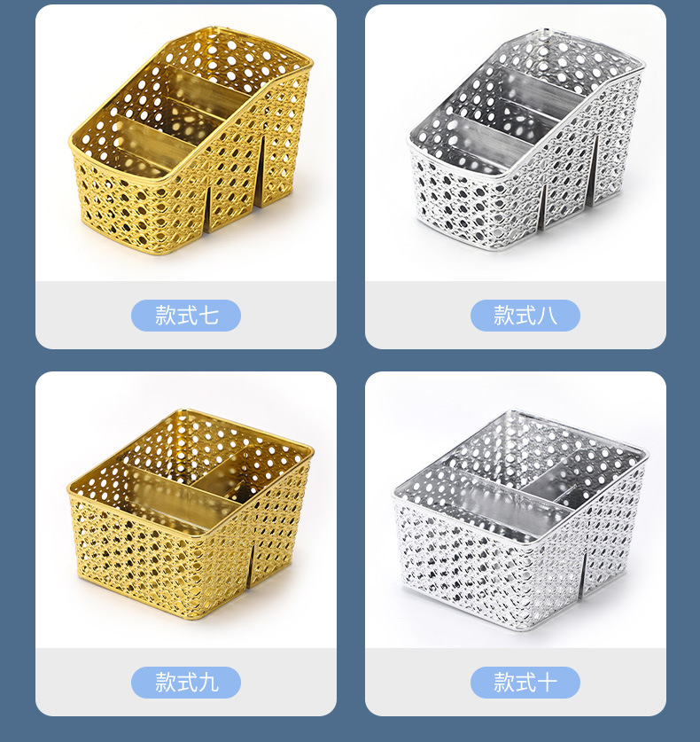The height and width of the screenshot is (742, 700).
Task: Click the gray footer under 款式八 card
Action: (x=516, y=316)
